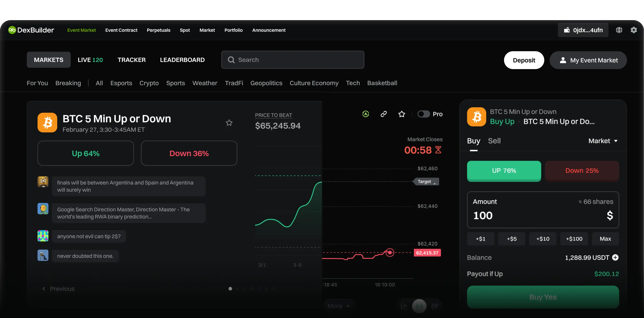
Task: Open Perpetuals nav item
Action: click(x=159, y=30)
